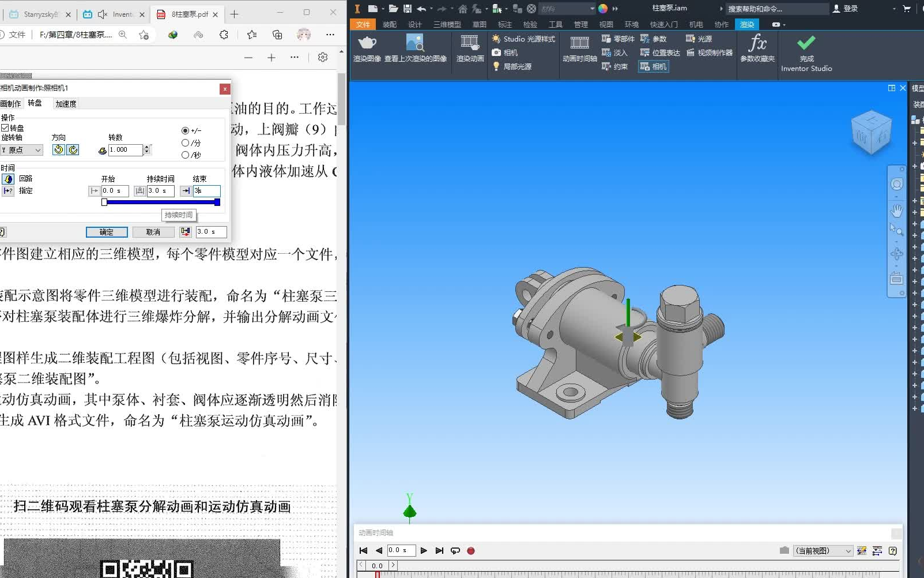Click the blue time range slider bar
Image resolution: width=924 pixels, height=578 pixels.
click(161, 202)
